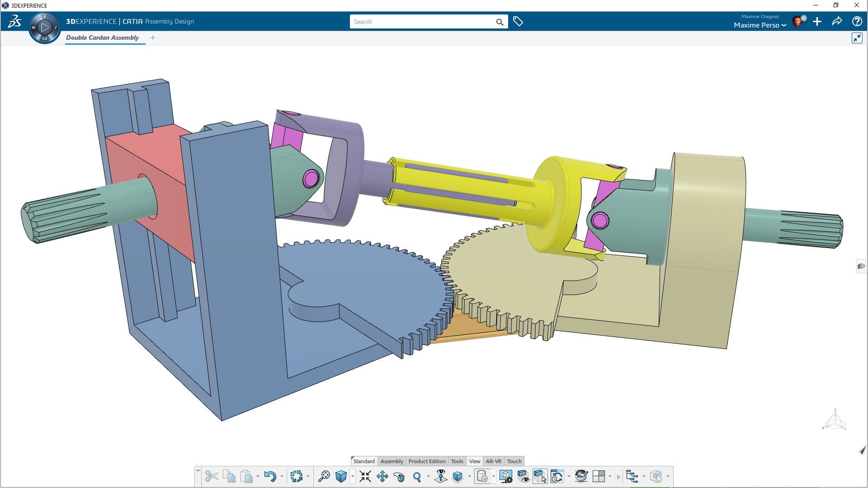Viewport: 868px width, 488px height.
Task: Open the compass play button
Action: 44,28
